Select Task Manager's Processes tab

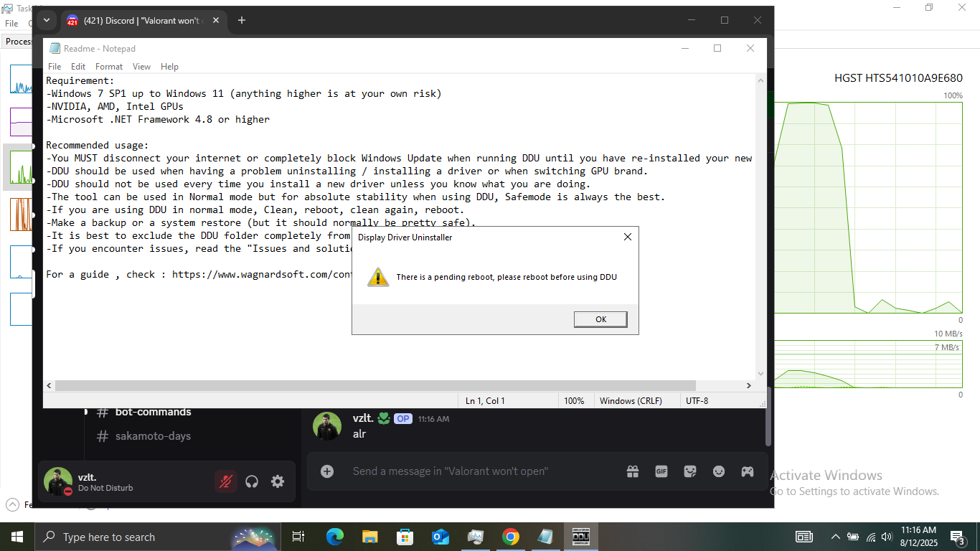click(x=17, y=42)
